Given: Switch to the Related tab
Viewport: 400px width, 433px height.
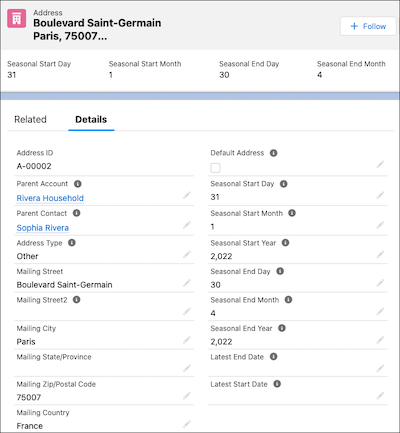Looking at the screenshot, I should coord(30,119).
